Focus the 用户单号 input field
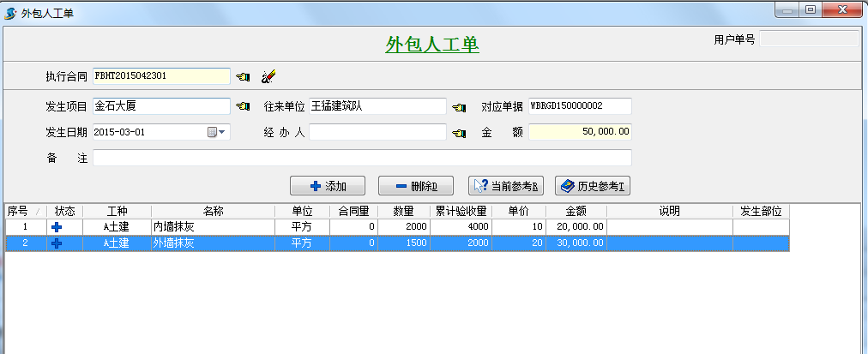Image resolution: width=868 pixels, height=354 pixels. coord(808,39)
